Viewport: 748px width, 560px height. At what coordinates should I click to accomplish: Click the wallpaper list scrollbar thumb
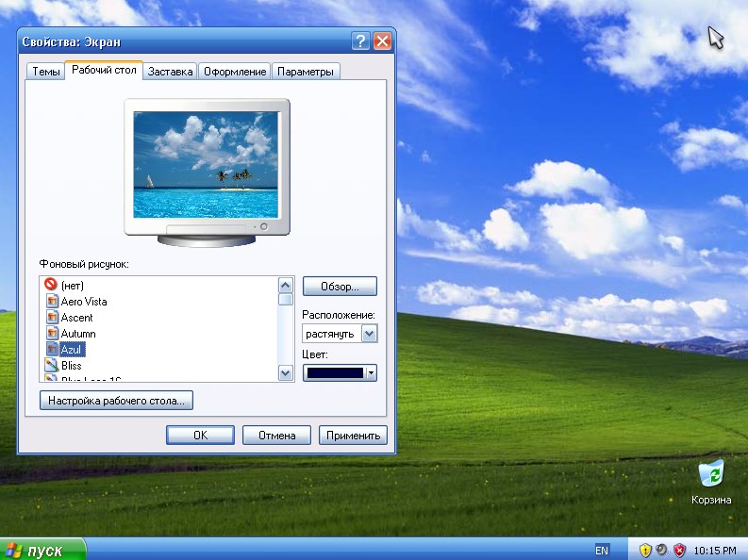(x=285, y=299)
